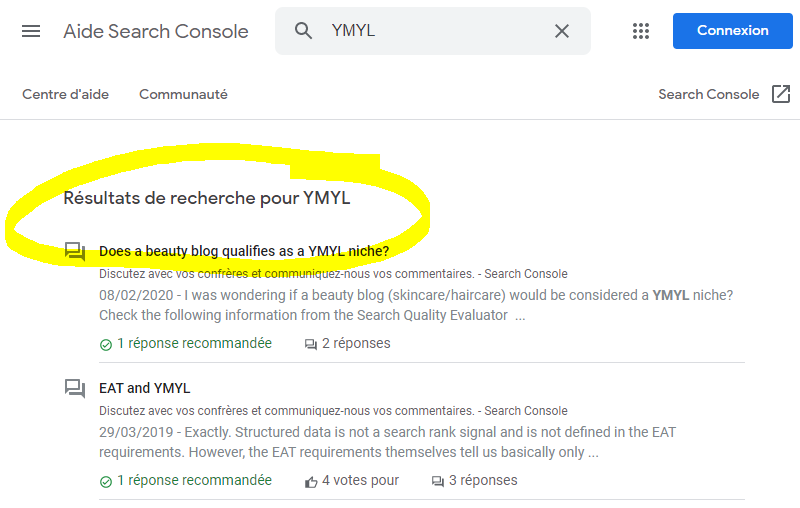This screenshot has width=800, height=508.
Task: Click the '4 votes pour' thumbs-up icon
Action: click(311, 481)
